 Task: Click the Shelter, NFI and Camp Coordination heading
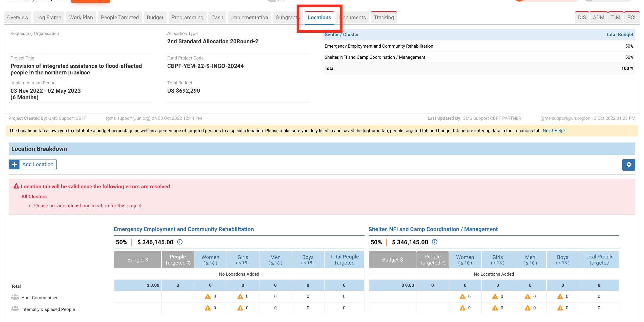(433, 229)
